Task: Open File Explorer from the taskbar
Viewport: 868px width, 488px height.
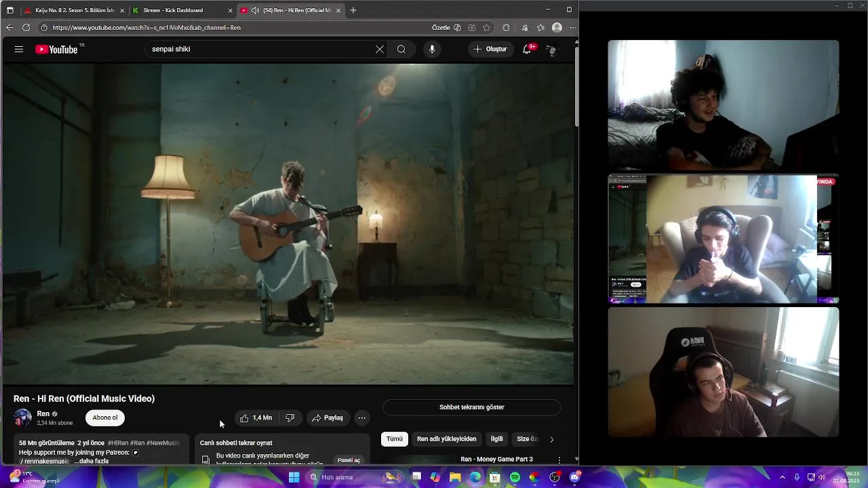Action: pyautogui.click(x=455, y=477)
